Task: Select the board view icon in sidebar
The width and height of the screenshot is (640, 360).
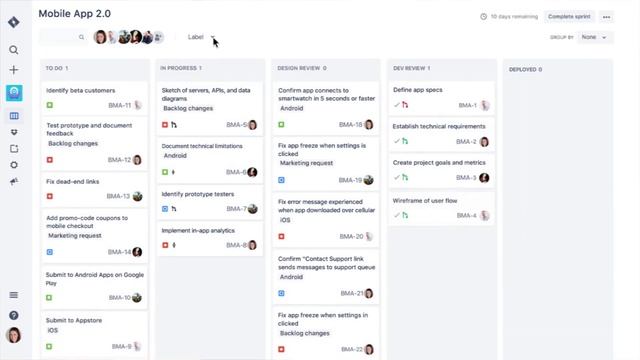Action: [x=14, y=116]
